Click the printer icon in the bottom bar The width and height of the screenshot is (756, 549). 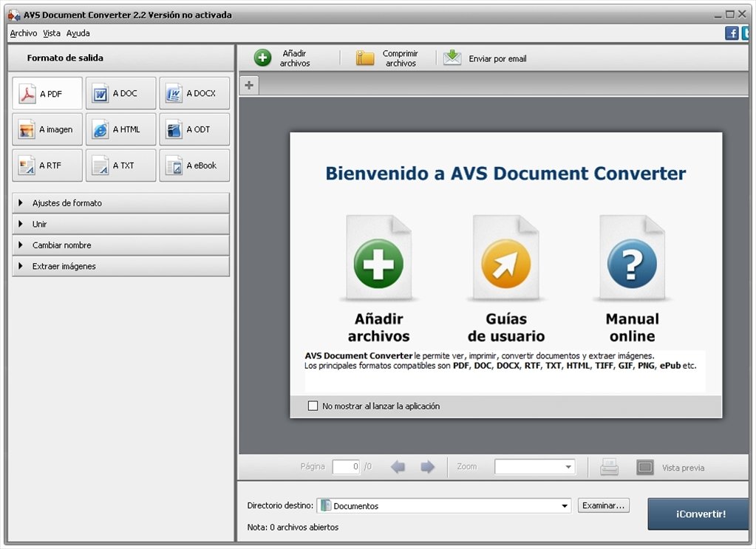coord(610,466)
